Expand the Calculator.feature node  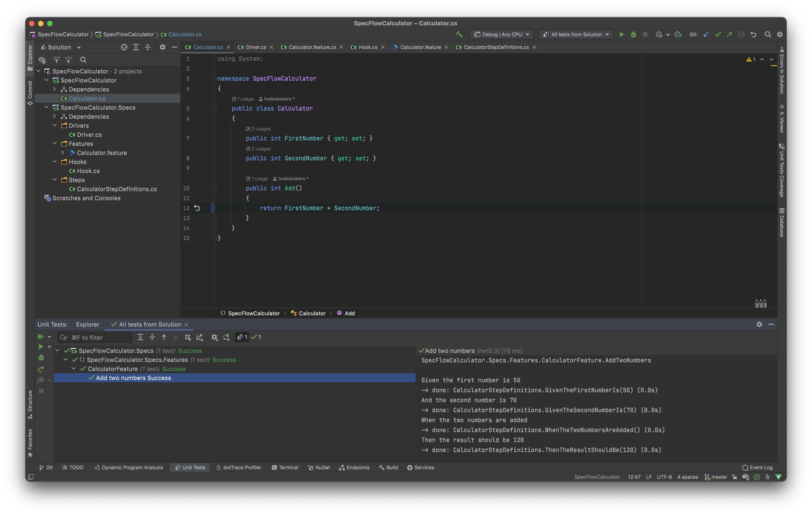pyautogui.click(x=63, y=153)
